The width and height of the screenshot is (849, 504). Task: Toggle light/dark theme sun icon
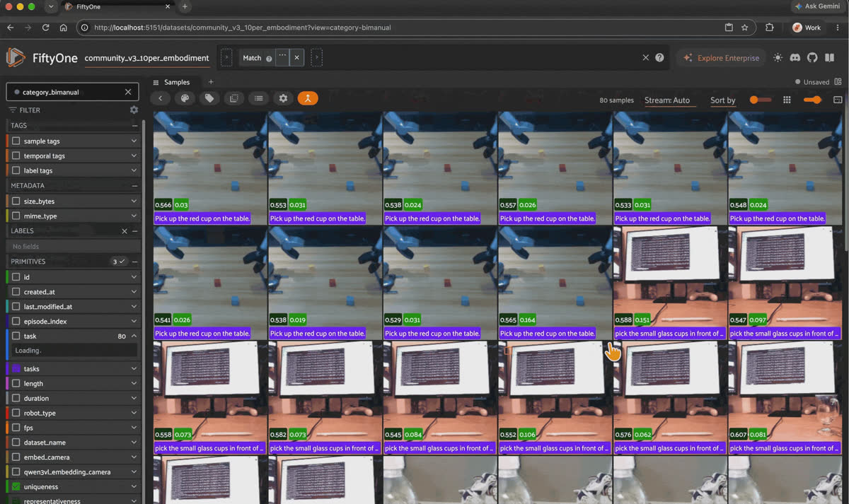click(x=778, y=58)
